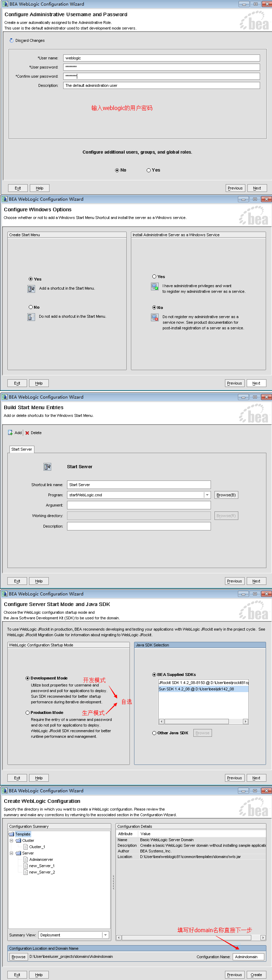
Task: Click Browse(B) next to Program field
Action: point(226,495)
